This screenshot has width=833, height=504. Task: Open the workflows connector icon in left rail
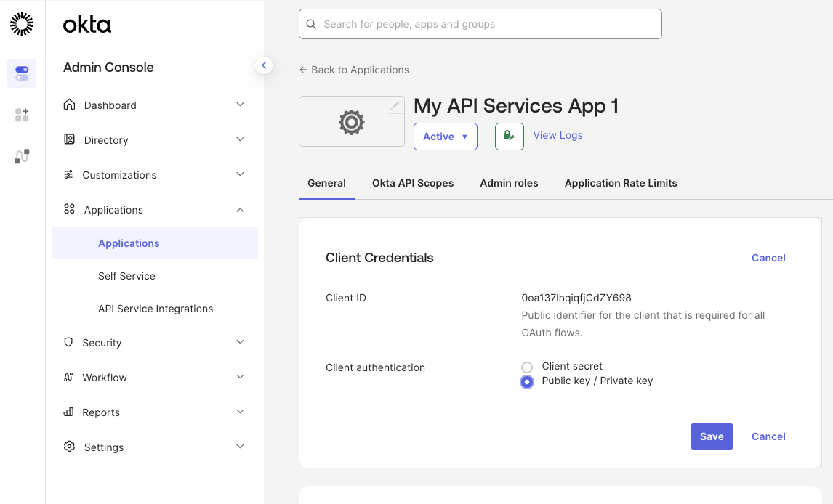tap(22, 156)
